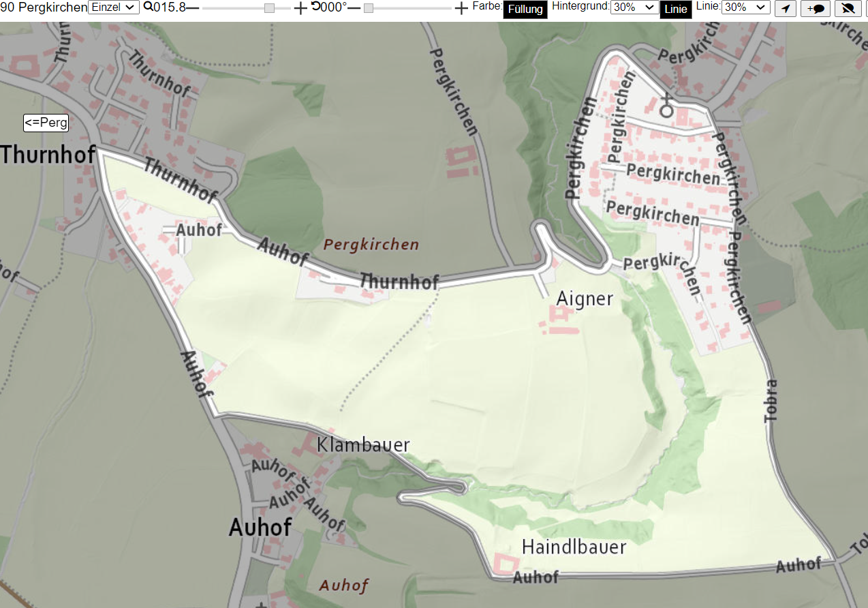Open the Linie percentage dropdown
The image size is (868, 608).
(745, 7)
